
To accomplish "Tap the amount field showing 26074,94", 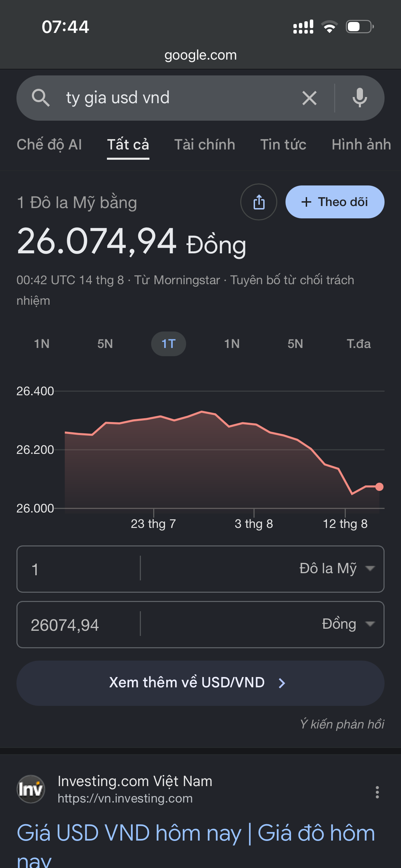I will click(x=78, y=625).
